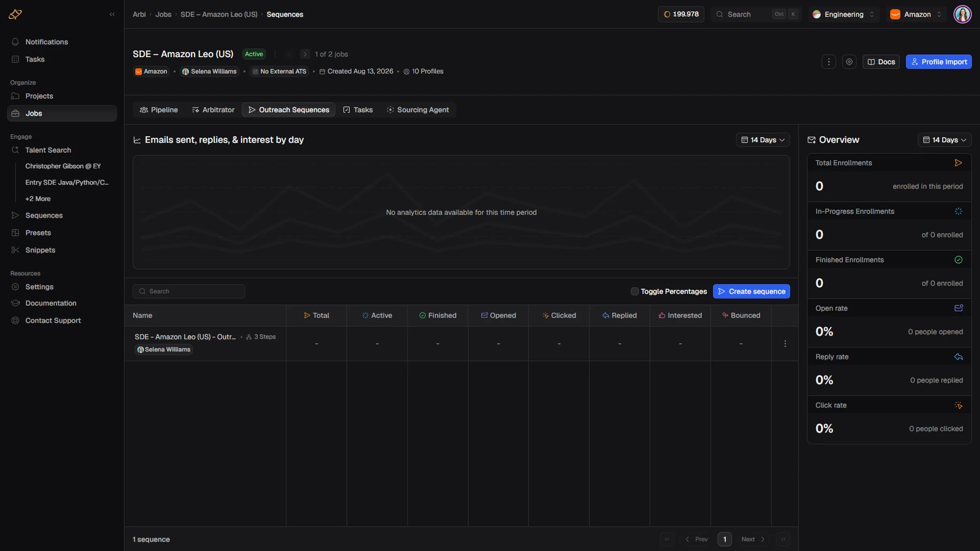Open the Amazon workspace switcher dropdown
The height and width of the screenshot is (551, 980).
pyautogui.click(x=916, y=14)
